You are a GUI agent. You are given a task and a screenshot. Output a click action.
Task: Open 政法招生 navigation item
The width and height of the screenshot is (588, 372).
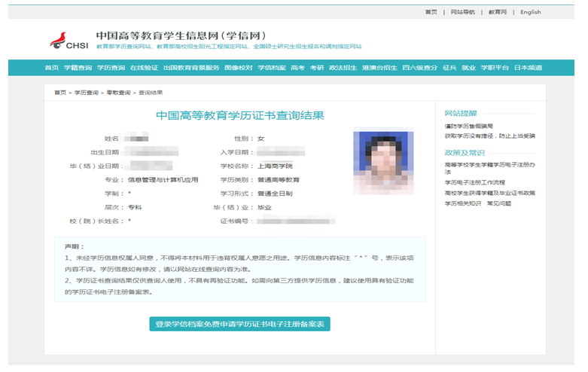point(343,68)
